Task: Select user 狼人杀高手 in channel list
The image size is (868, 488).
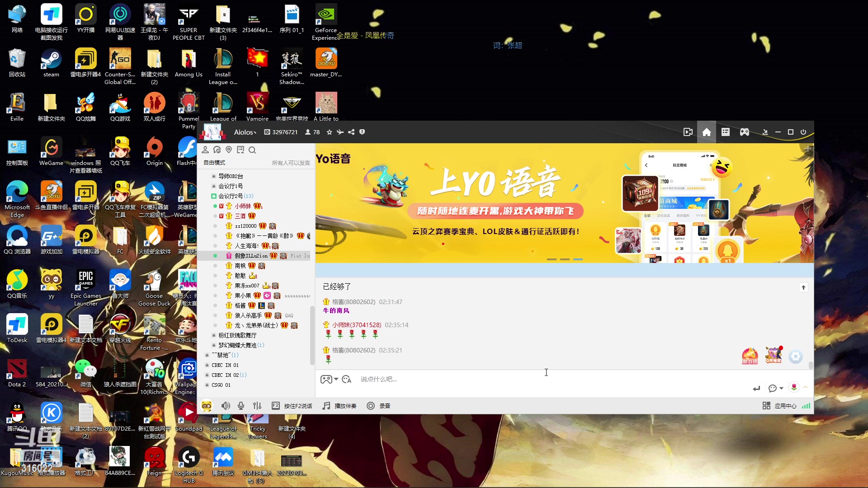Action: (248, 315)
